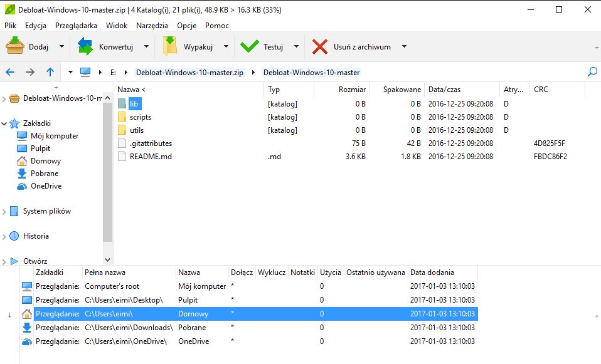This screenshot has height=364, width=601.
Task: Click the Konwertuj blue-green arrows icon
Action: click(x=85, y=46)
